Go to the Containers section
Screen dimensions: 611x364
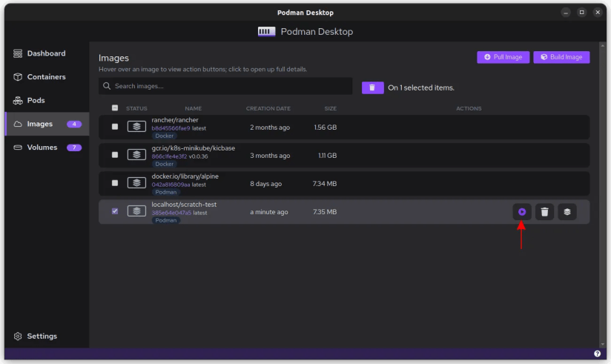(x=47, y=77)
